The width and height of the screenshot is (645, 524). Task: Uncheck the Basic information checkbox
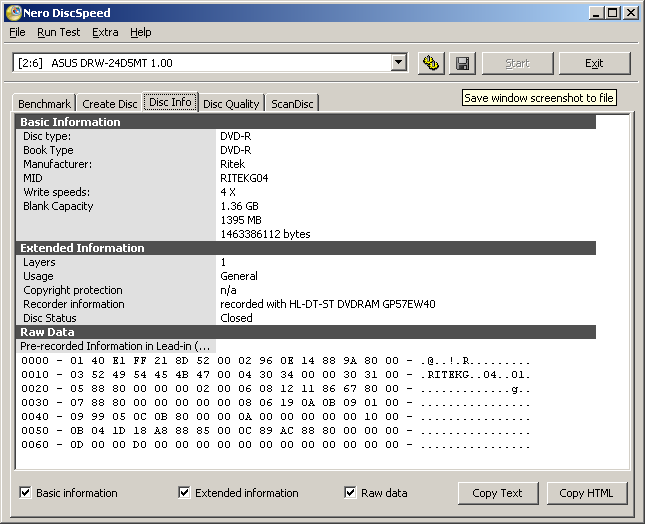25,492
